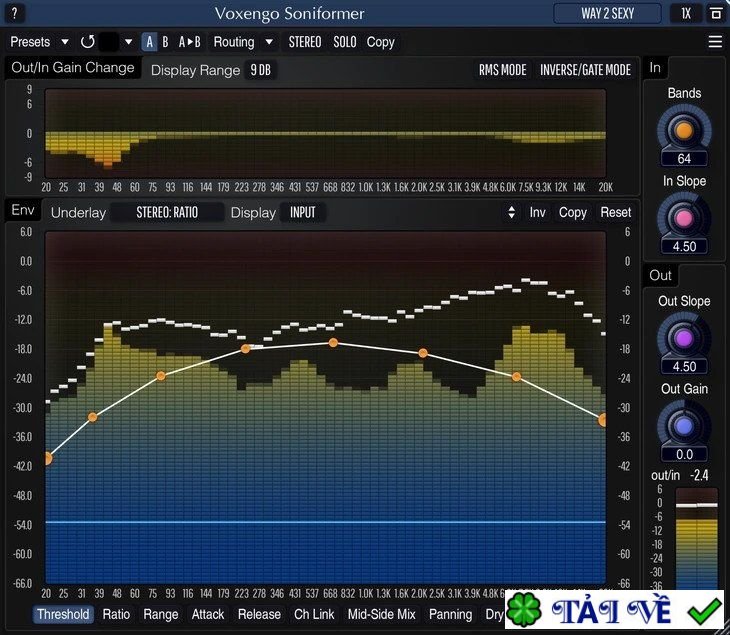Switch to the Threshold tab
The image size is (730, 635).
click(63, 614)
